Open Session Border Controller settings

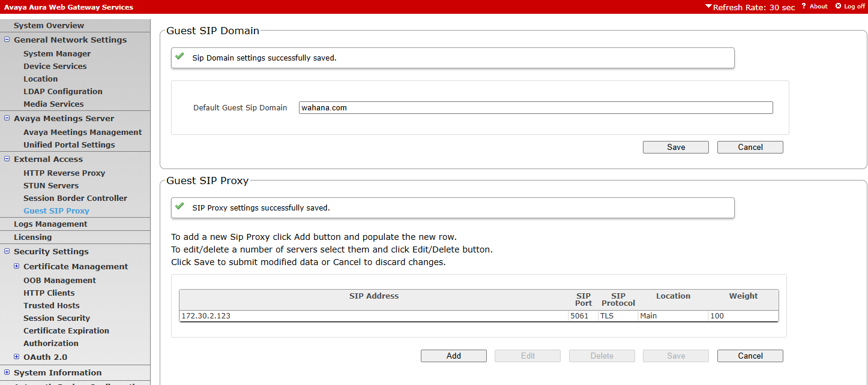click(75, 198)
